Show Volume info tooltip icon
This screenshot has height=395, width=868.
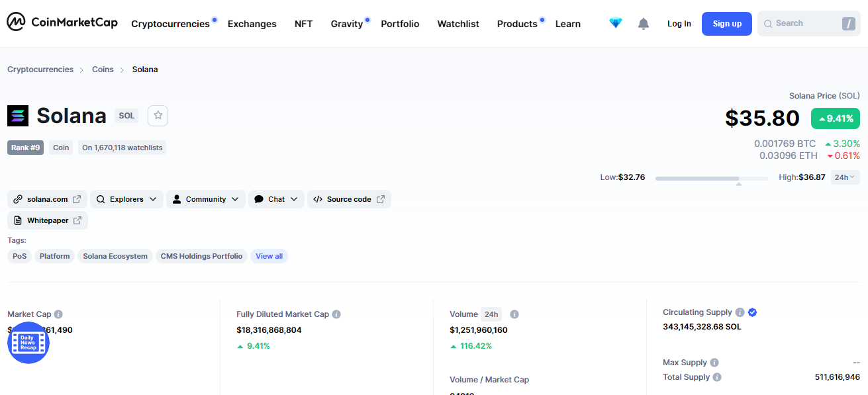pos(514,314)
